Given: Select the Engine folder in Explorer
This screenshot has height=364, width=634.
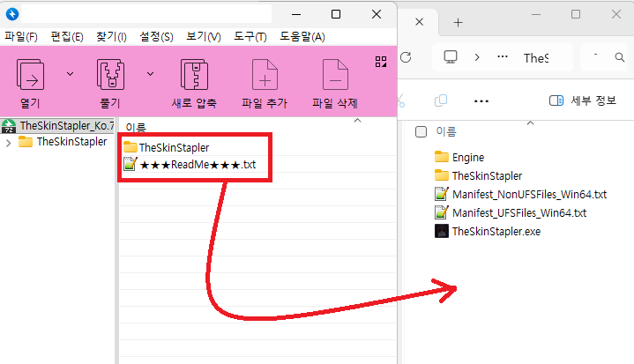Looking at the screenshot, I should pyautogui.click(x=459, y=157).
